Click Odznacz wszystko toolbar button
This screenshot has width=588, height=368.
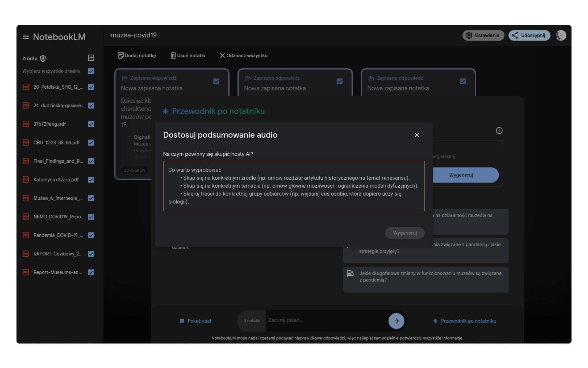click(x=243, y=56)
